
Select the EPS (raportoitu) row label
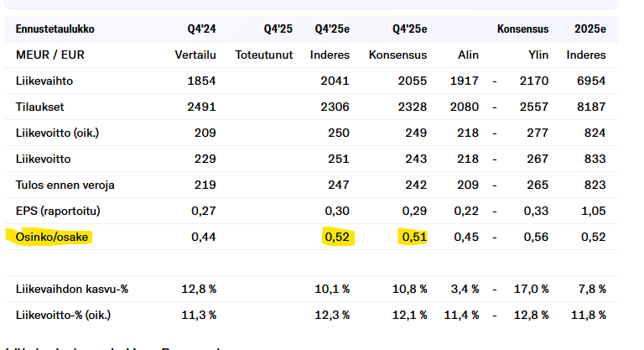point(57,211)
